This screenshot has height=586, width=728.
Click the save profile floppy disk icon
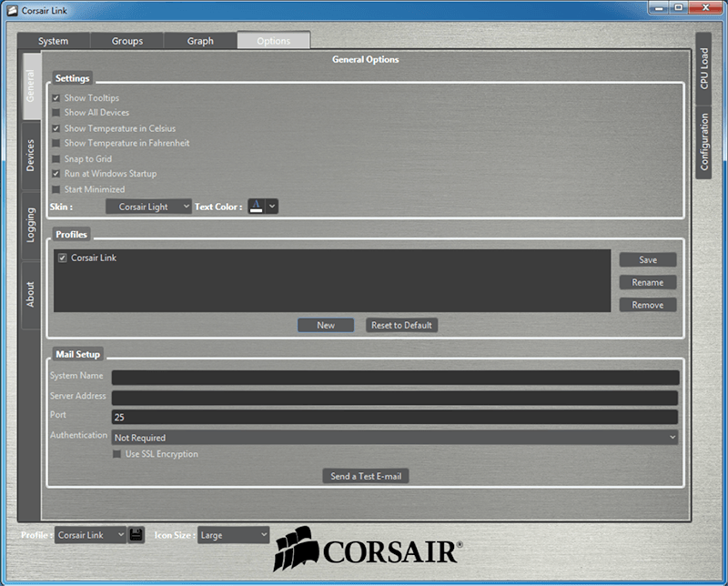(x=136, y=535)
